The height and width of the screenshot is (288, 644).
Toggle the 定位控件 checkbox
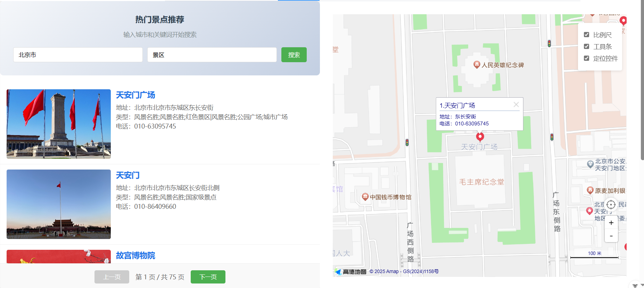click(586, 58)
